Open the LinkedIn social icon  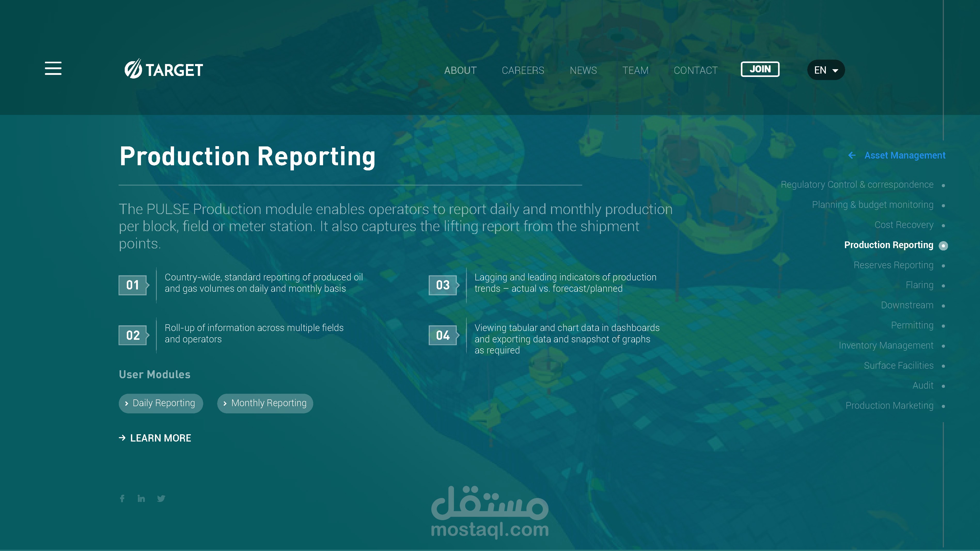[x=141, y=498]
